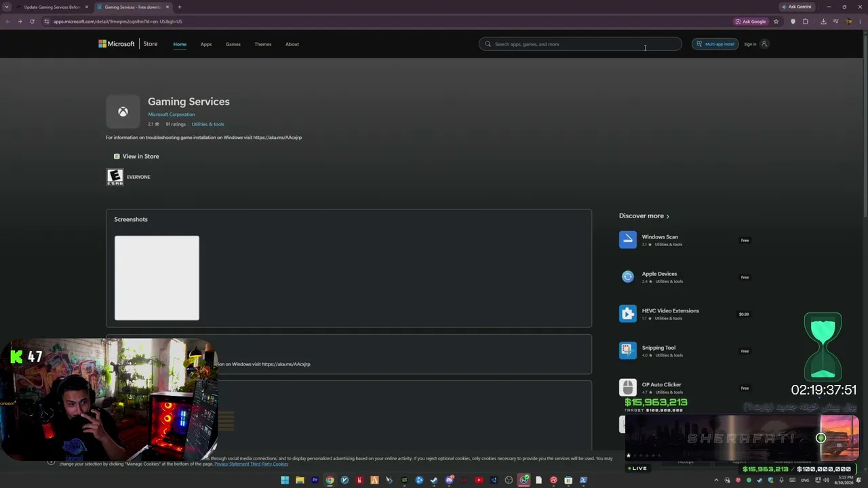Bookmark this page with the star icon
Viewport: 868px width, 488px height.
point(776,22)
